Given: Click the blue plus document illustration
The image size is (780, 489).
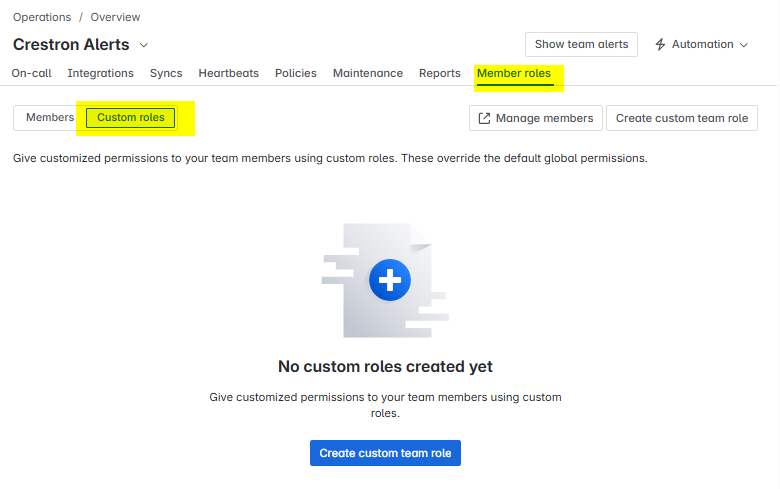Looking at the screenshot, I should pos(385,280).
